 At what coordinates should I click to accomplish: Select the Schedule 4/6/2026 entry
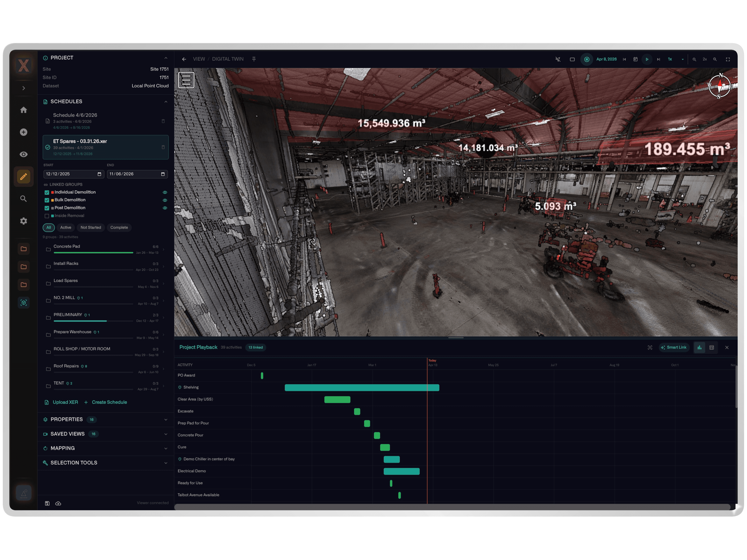point(105,121)
